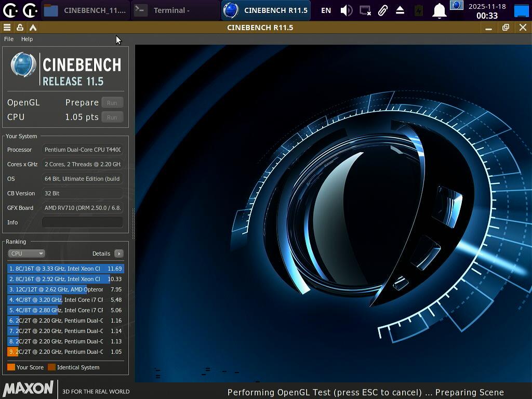The image size is (532, 399).
Task: Click the Info input field
Action: [x=82, y=222]
